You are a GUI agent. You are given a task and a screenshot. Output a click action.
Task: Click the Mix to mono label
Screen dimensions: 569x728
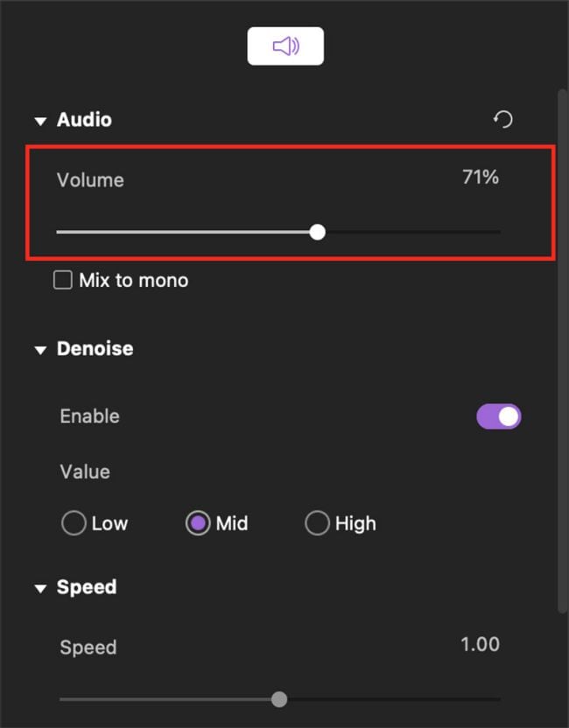[133, 281]
